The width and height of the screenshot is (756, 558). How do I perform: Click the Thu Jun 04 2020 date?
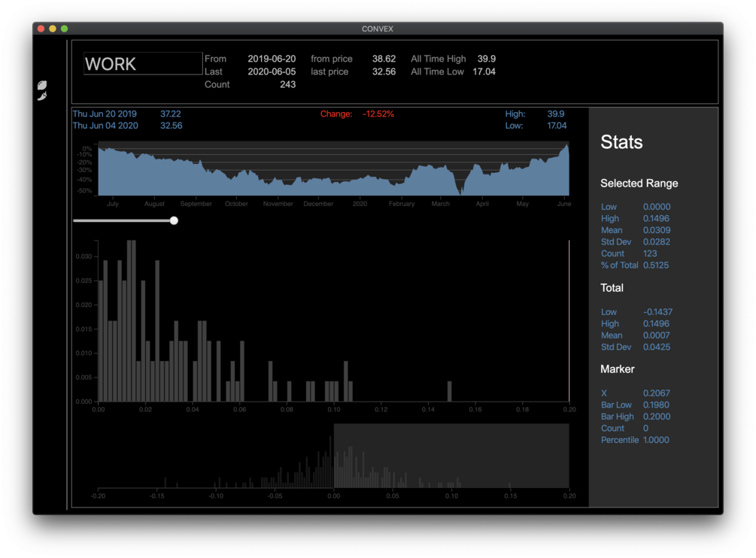(105, 126)
